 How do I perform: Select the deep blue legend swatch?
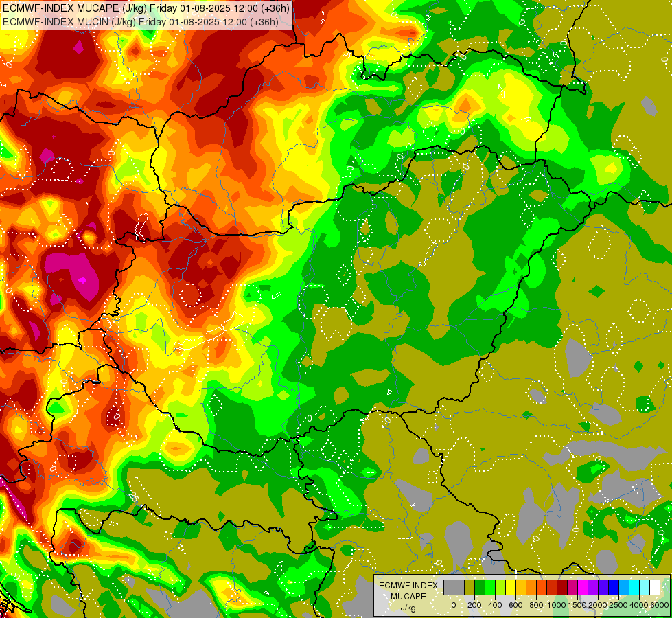coord(614,587)
